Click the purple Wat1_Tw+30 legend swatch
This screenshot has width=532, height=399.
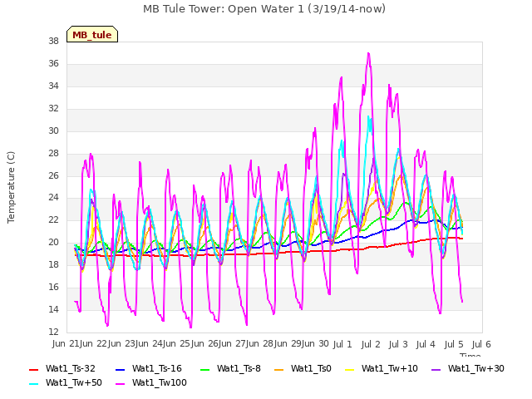click(x=436, y=369)
